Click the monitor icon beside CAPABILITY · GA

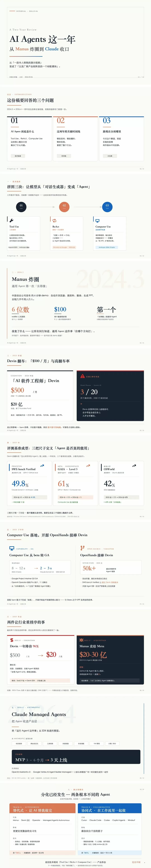coord(12,548)
